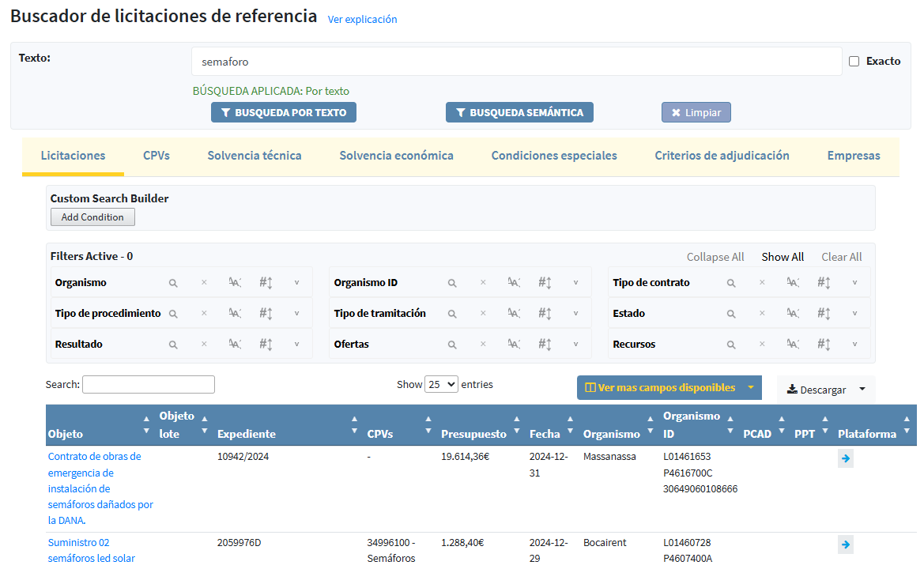Click search icon in Tipo de tramitación filter
The image size is (924, 569).
(x=452, y=314)
